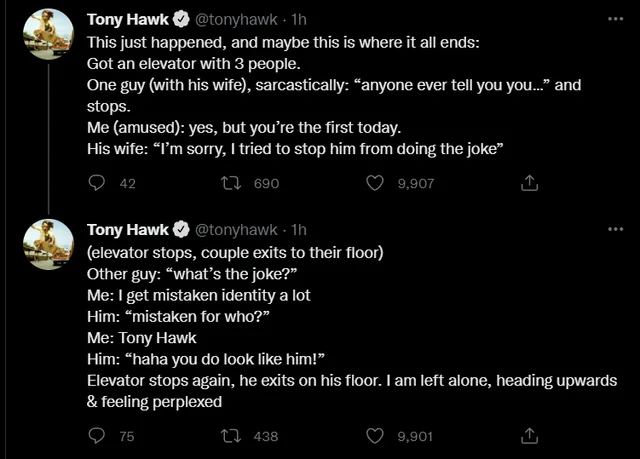
Task: Open more options menu on second tweet
Action: tap(614, 229)
